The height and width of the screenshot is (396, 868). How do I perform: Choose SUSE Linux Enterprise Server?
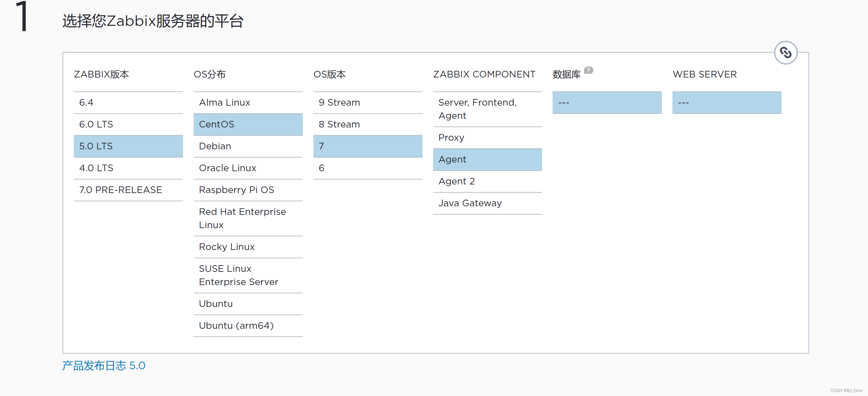point(248,275)
